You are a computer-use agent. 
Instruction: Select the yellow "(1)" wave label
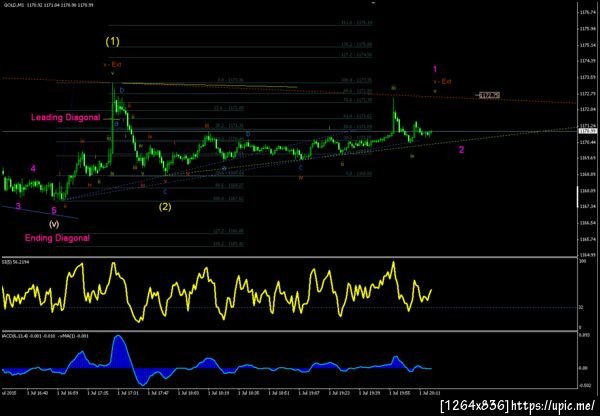pyautogui.click(x=112, y=42)
